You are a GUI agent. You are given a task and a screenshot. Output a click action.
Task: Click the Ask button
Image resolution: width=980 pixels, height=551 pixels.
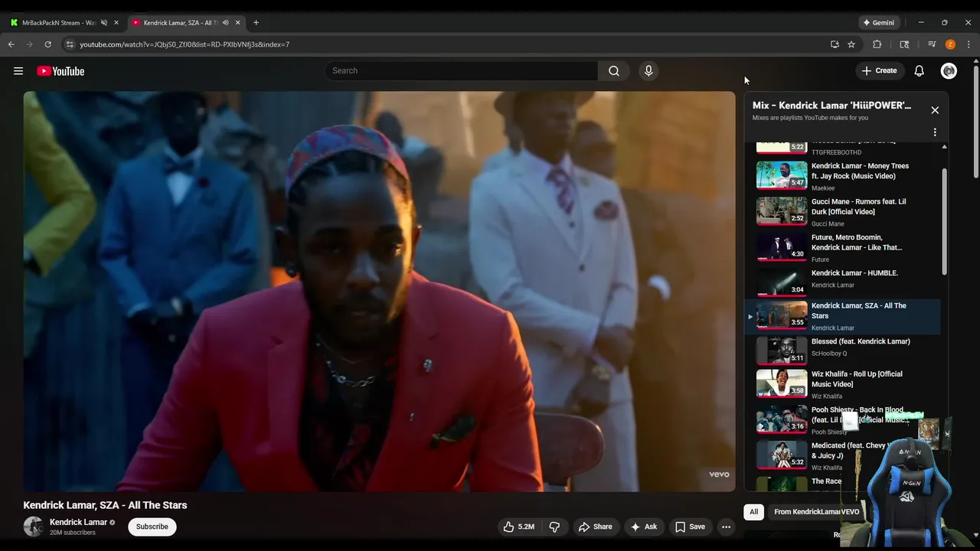tap(643, 527)
